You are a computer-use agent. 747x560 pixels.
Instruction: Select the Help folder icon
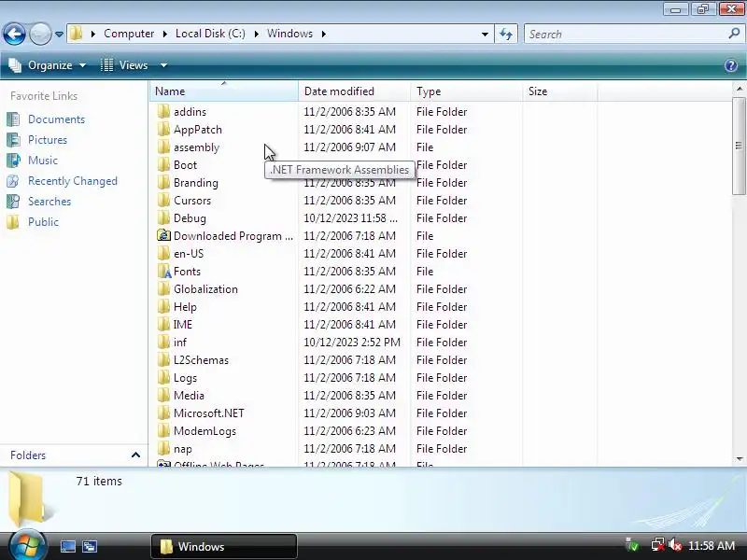point(163,307)
